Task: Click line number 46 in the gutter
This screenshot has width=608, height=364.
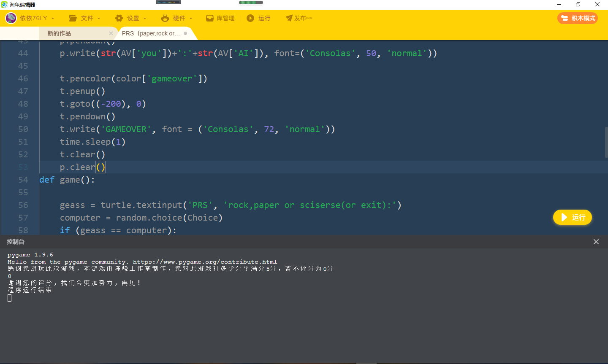Action: [23, 78]
